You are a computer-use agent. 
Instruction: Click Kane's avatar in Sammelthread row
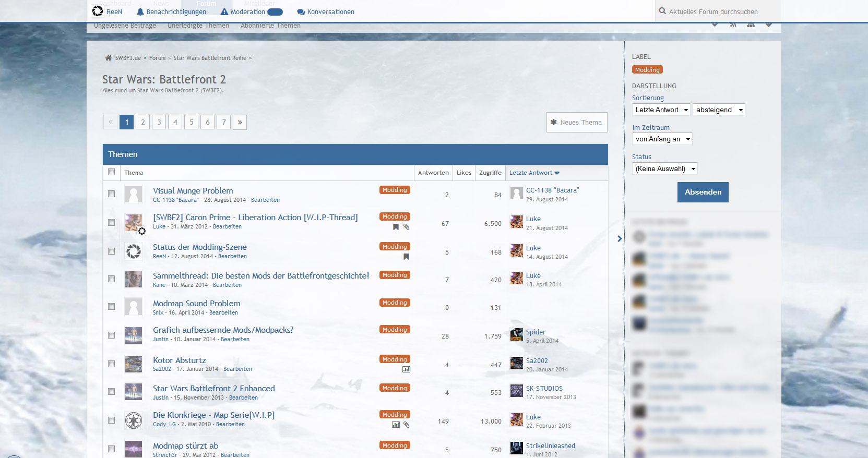[x=134, y=279]
